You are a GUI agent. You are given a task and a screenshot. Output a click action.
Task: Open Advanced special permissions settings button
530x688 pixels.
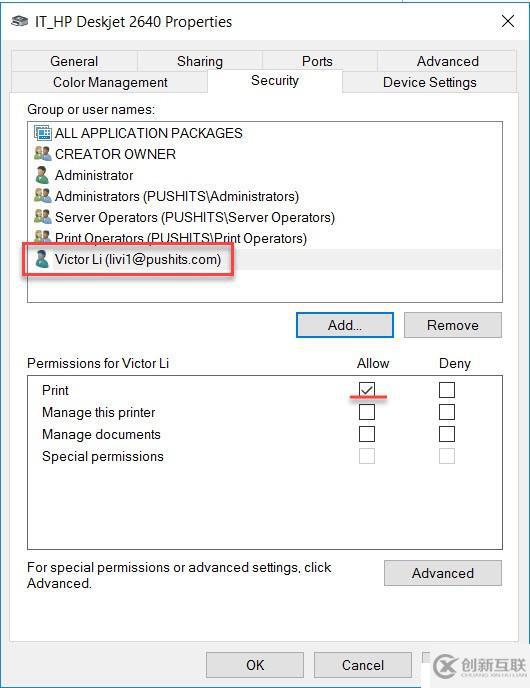(443, 573)
